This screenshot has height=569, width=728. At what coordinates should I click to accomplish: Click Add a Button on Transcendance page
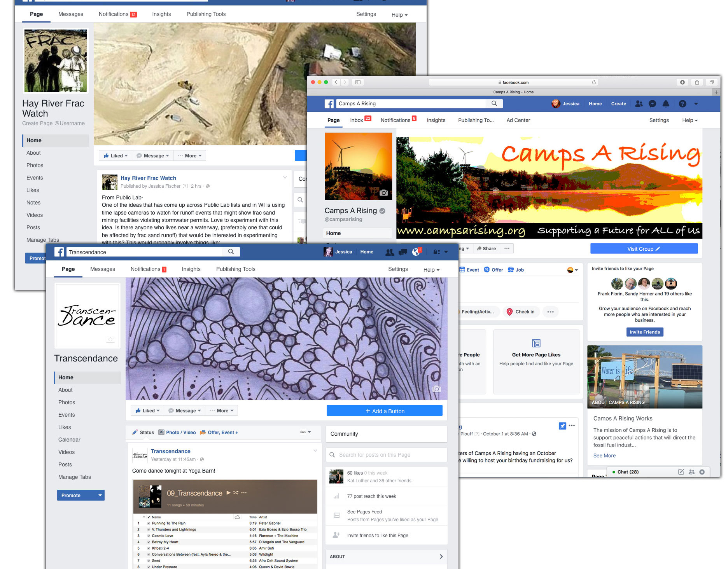click(x=384, y=411)
